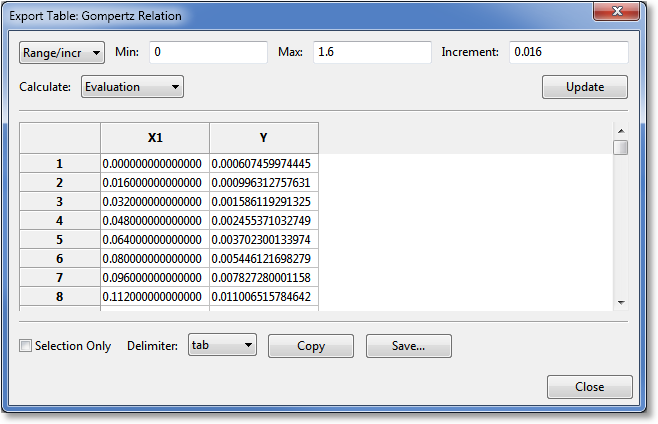Click Y value 0.000607459974445
The image size is (658, 424).
(264, 163)
